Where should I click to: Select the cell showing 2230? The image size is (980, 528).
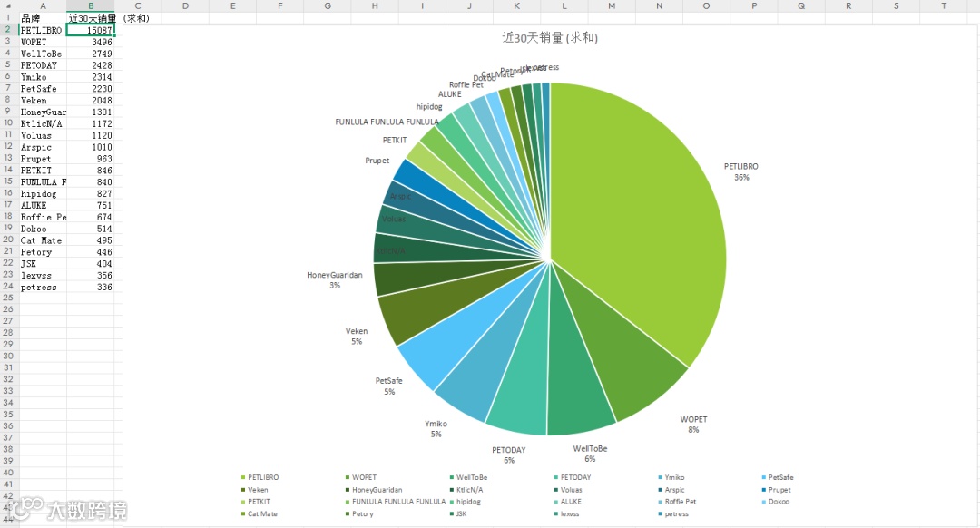[x=91, y=89]
